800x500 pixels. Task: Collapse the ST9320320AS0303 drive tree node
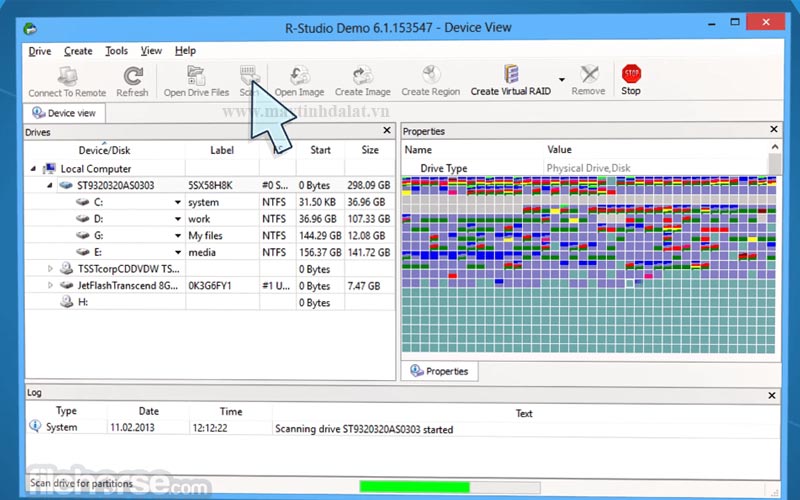click(x=49, y=186)
